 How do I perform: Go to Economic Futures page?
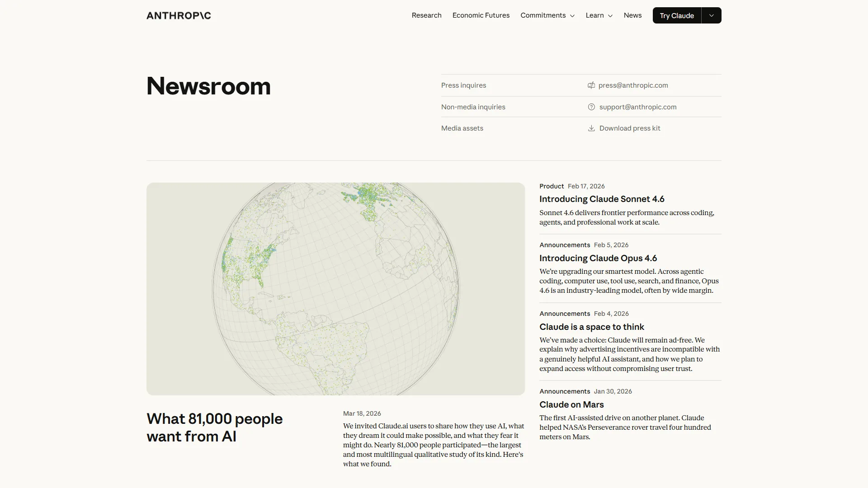(x=481, y=15)
